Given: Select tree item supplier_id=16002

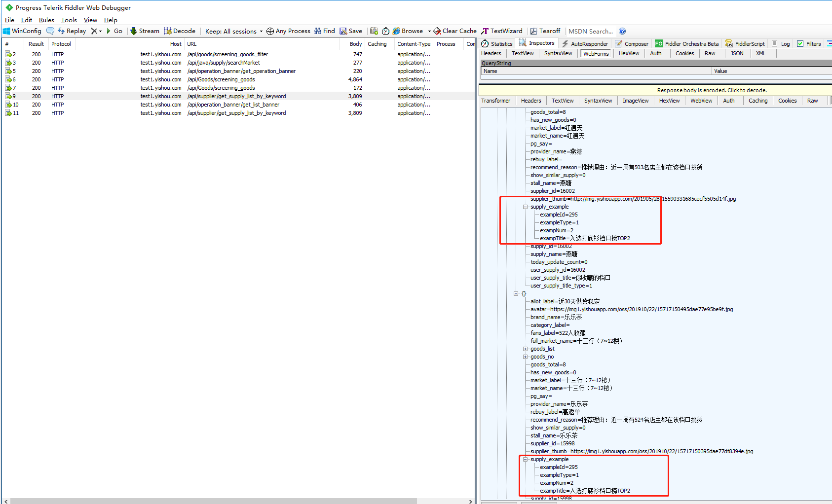Looking at the screenshot, I should tap(552, 191).
